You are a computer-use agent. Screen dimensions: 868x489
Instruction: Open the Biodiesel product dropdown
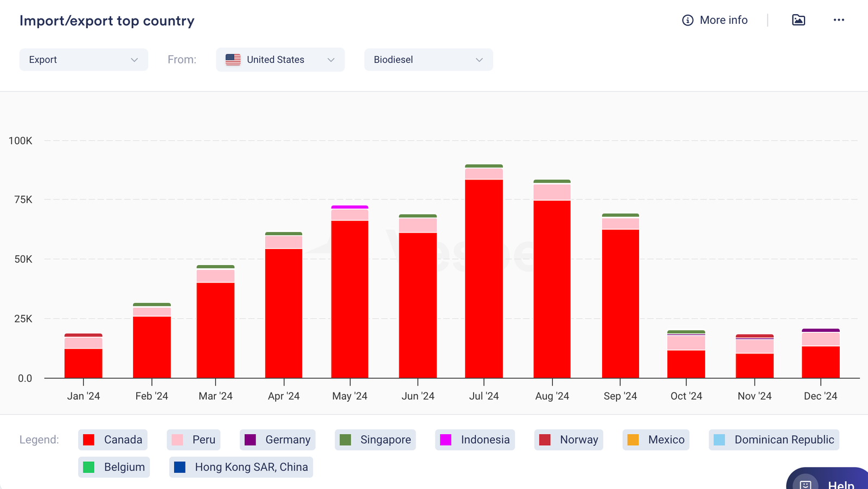[428, 60]
